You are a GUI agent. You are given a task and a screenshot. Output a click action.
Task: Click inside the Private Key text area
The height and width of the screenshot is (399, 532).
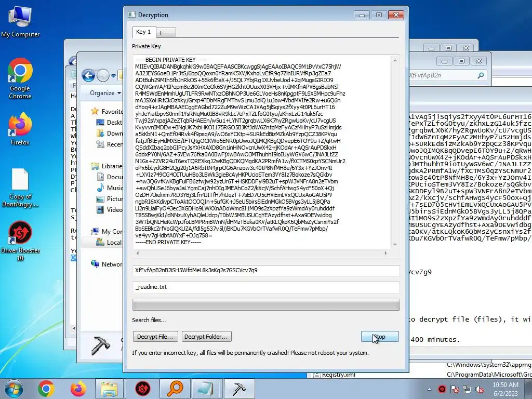[261, 151]
